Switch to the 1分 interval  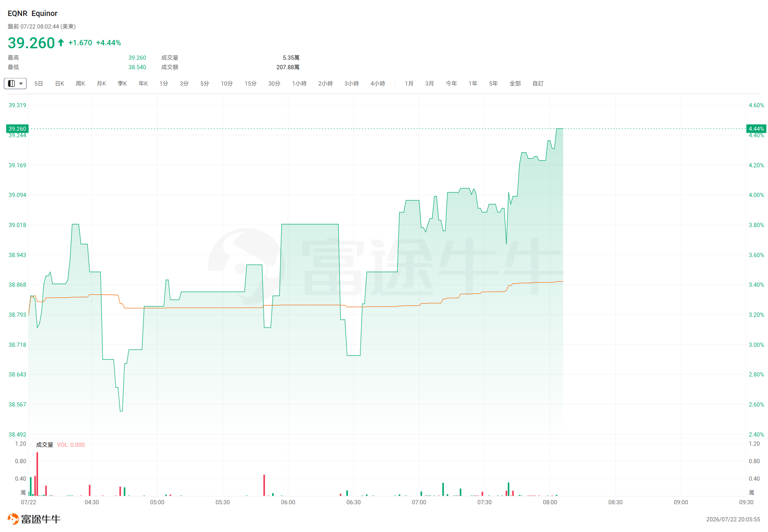pyautogui.click(x=164, y=83)
